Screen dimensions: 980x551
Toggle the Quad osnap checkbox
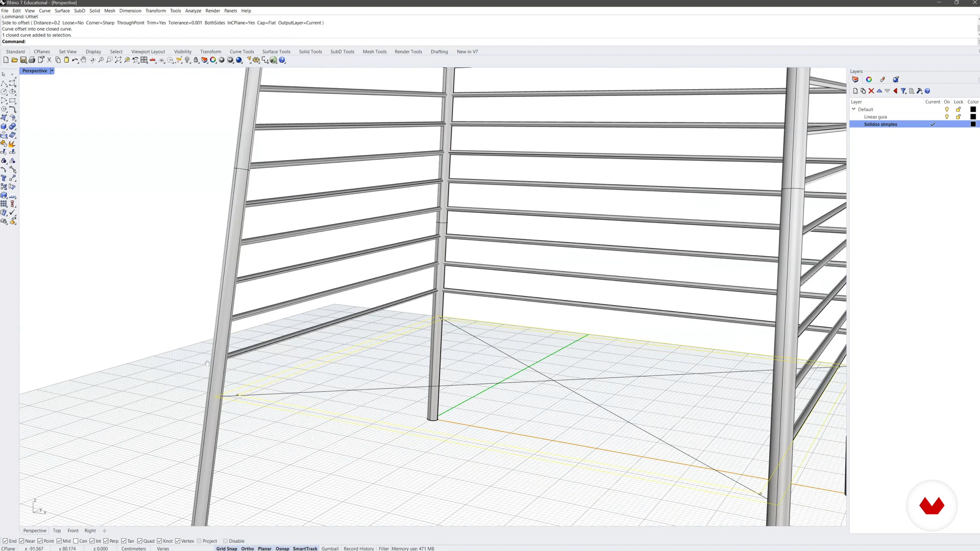click(x=140, y=541)
